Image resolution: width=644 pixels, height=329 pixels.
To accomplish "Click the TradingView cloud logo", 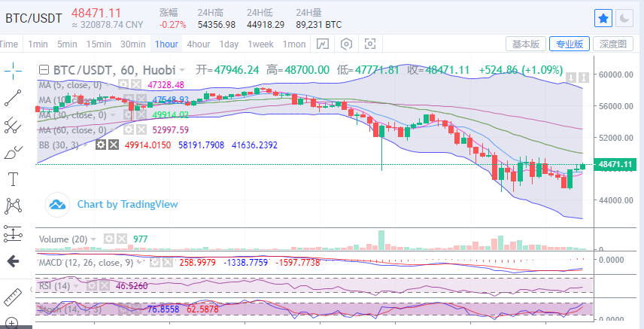I will pyautogui.click(x=57, y=204).
